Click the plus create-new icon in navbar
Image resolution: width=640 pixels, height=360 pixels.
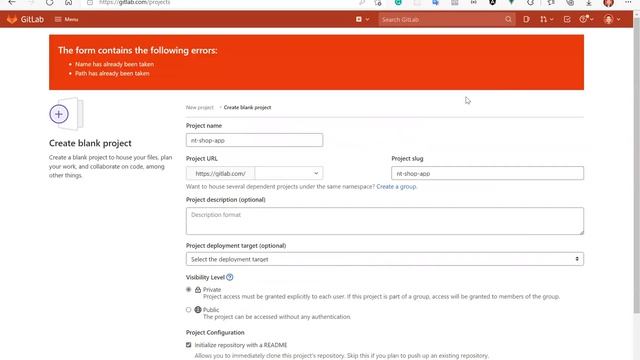(358, 19)
